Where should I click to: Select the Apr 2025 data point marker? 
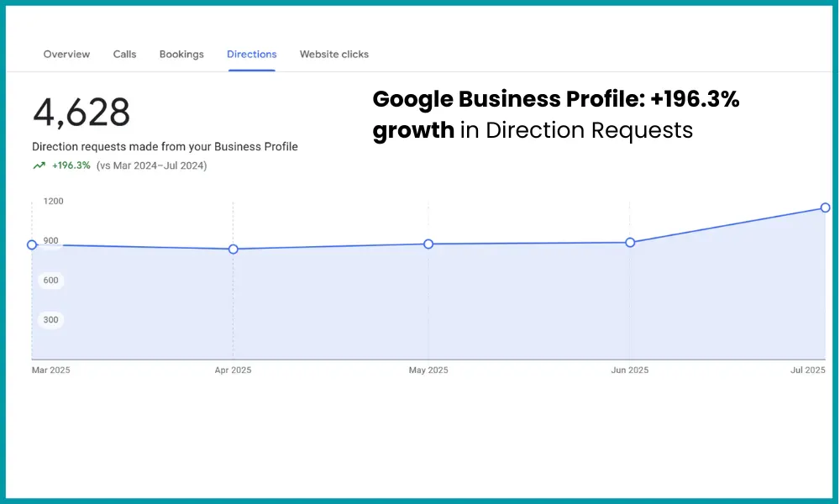coord(233,249)
